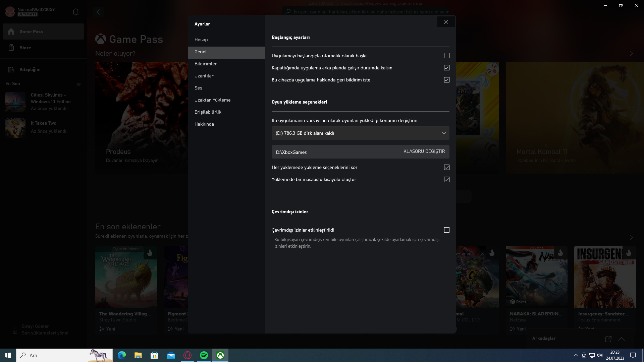Enable automatic app start at startup checkbox

(x=446, y=56)
